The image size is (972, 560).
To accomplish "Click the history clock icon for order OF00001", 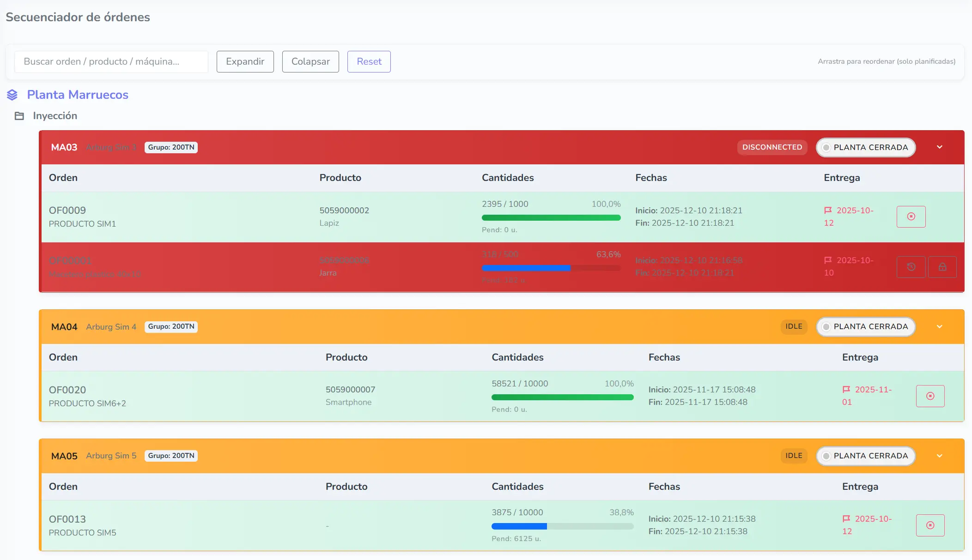I will 911,267.
